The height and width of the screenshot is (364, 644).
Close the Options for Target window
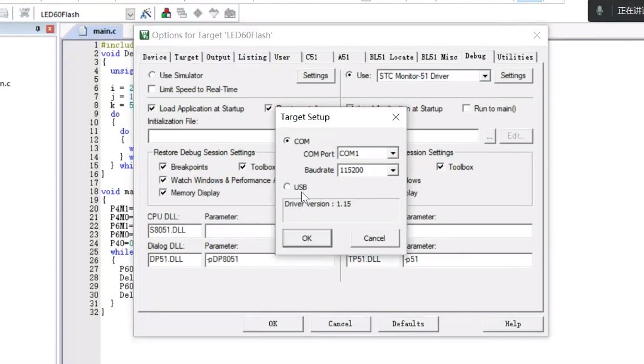pyautogui.click(x=537, y=35)
